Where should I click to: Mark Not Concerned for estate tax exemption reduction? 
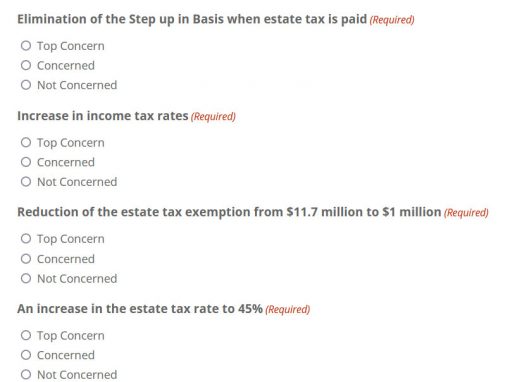tap(26, 278)
